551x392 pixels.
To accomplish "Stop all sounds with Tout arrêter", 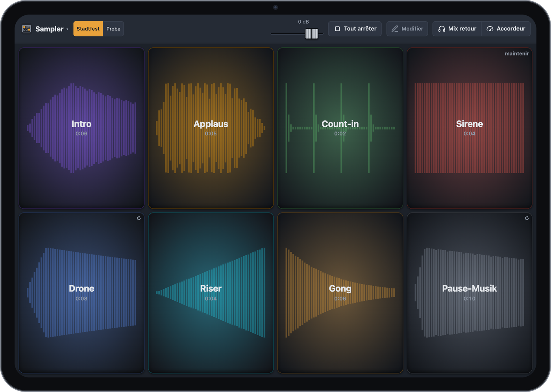I will point(355,29).
